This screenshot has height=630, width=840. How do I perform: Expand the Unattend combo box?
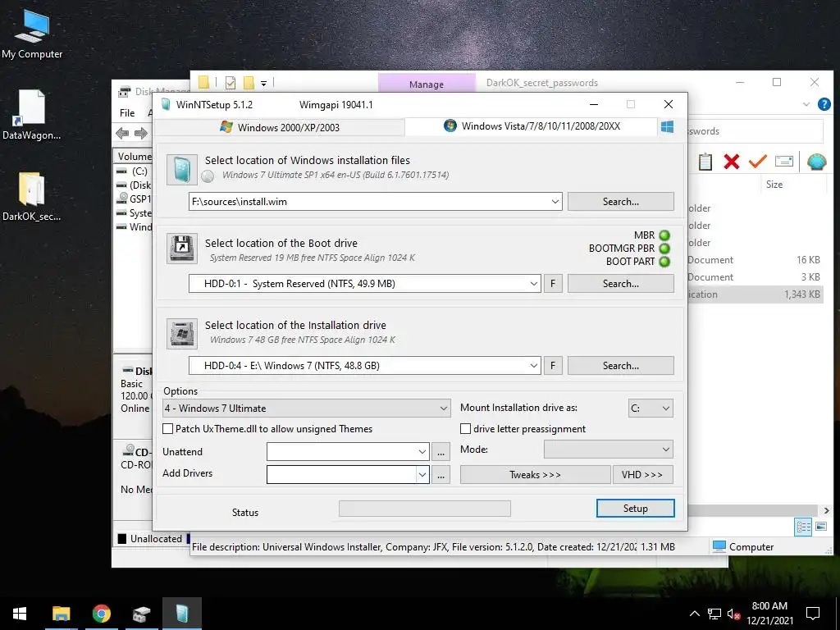(x=422, y=452)
